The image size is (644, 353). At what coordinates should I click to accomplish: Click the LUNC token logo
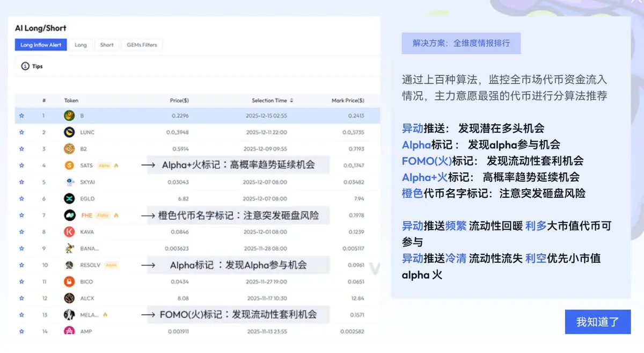(x=69, y=132)
